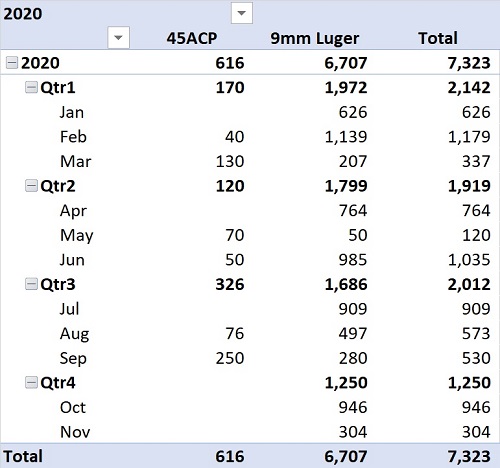
Task: Select the Nov row label
Action: [75, 432]
